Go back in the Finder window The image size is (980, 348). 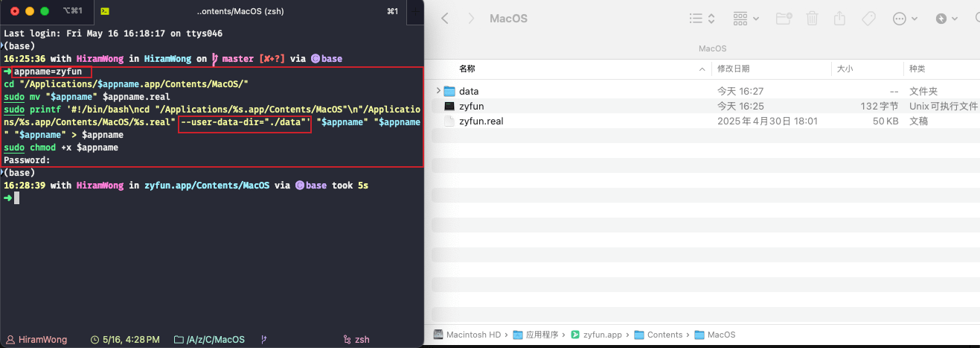click(x=445, y=19)
